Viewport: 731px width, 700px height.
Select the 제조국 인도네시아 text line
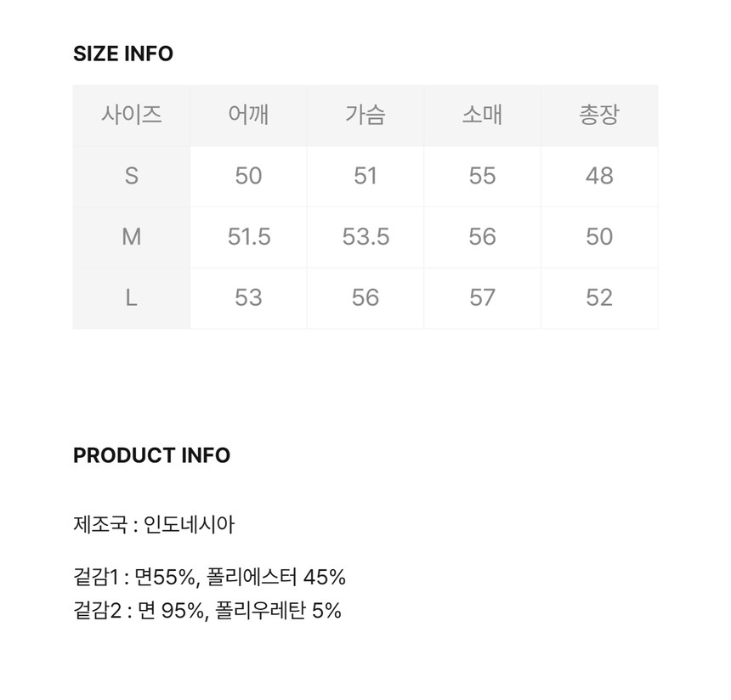pos(154,524)
